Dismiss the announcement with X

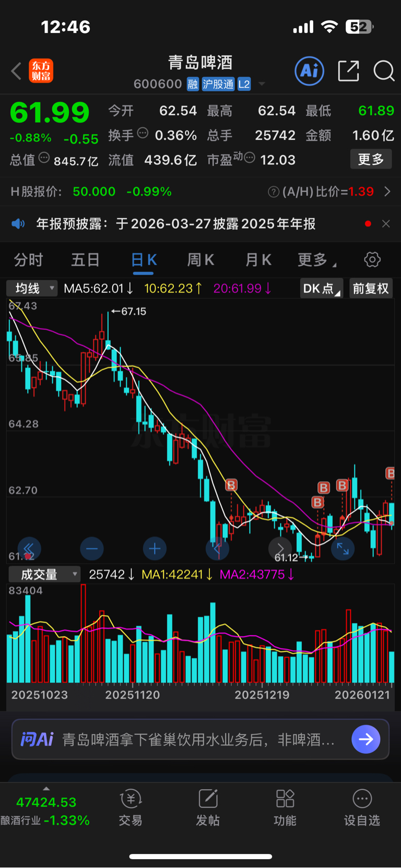click(x=386, y=224)
